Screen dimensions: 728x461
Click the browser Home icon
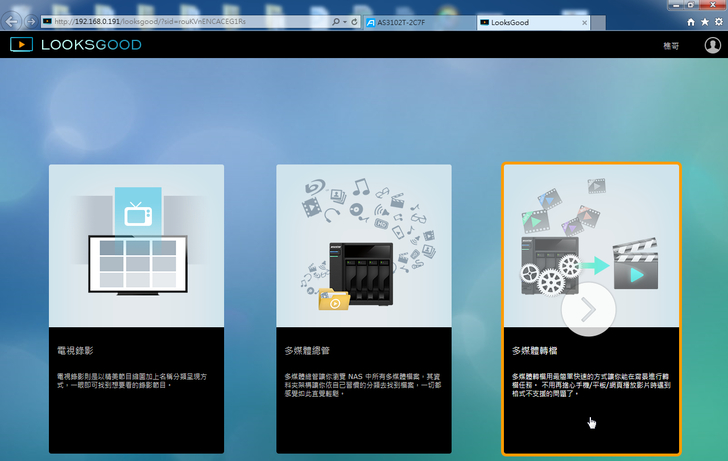[691, 21]
